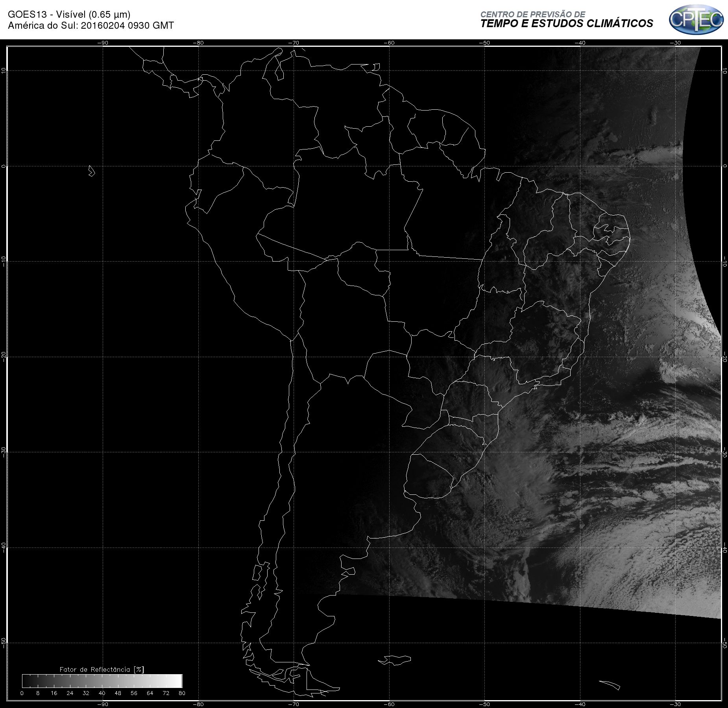Click the reflectance grayscale colorbar
Viewport: 728px width, 708px height.
click(102, 681)
